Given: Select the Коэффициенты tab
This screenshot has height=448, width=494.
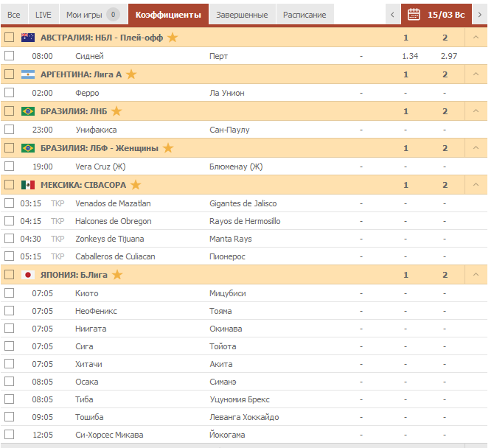Looking at the screenshot, I should (168, 15).
